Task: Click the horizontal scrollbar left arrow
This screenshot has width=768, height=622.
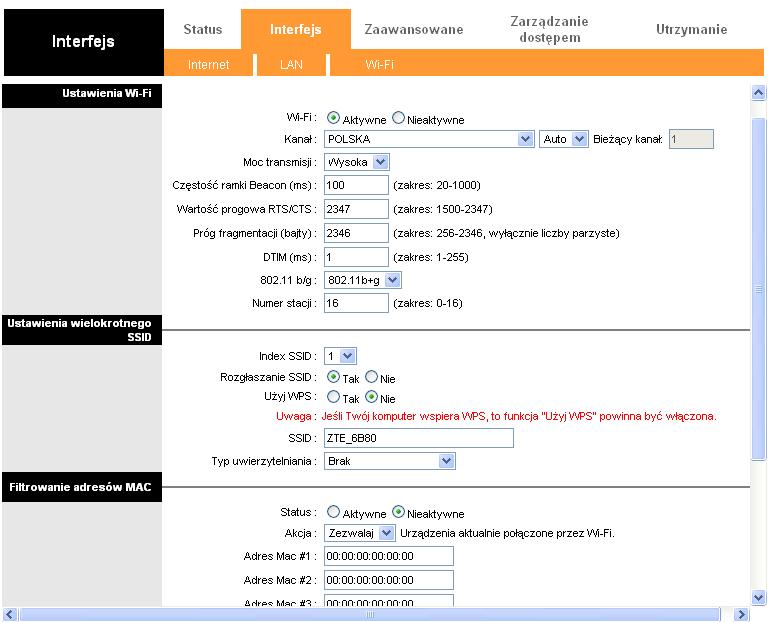Action: coord(10,614)
